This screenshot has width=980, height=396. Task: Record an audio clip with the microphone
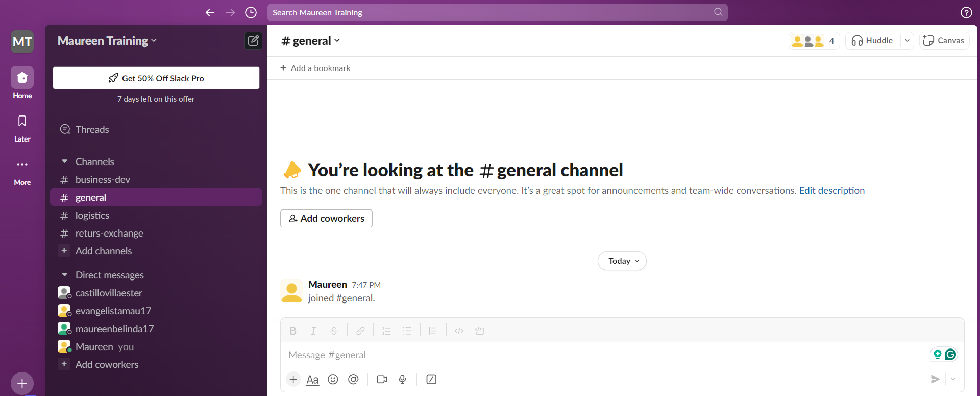pos(402,379)
